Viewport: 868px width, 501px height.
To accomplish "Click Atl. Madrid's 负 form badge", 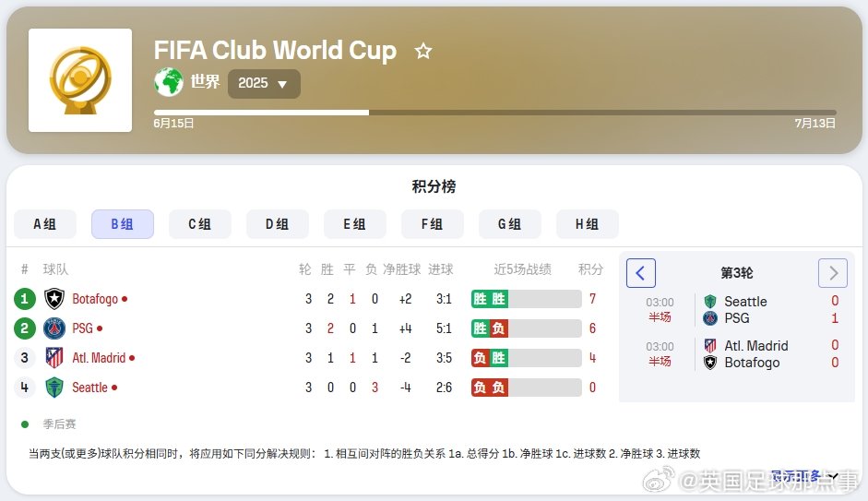I will (x=480, y=358).
